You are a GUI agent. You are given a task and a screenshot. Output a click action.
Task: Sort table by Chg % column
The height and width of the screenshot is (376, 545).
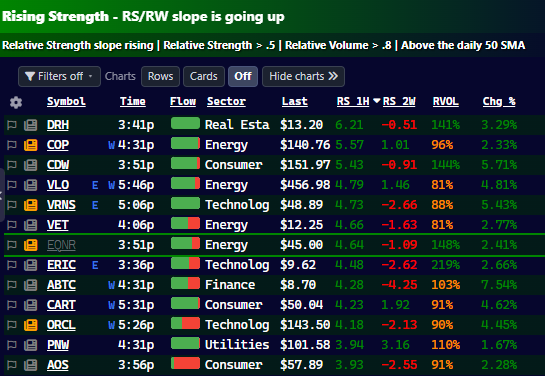tap(499, 101)
